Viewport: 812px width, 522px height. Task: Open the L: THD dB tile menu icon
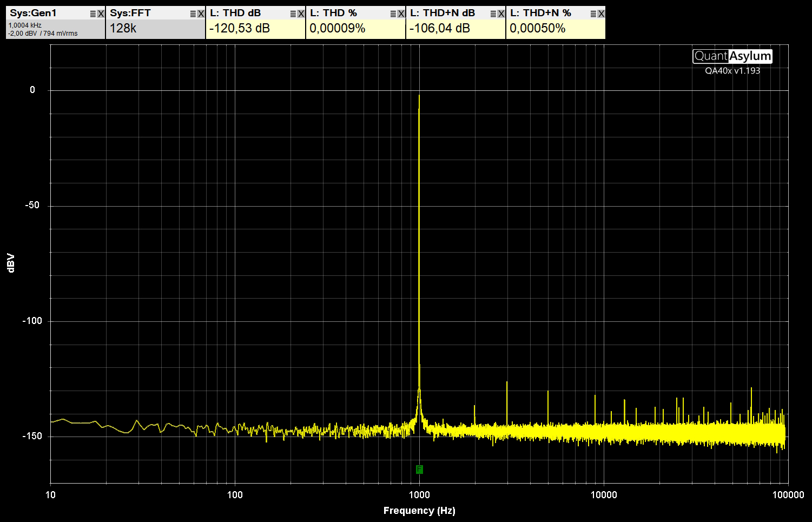[x=293, y=14]
